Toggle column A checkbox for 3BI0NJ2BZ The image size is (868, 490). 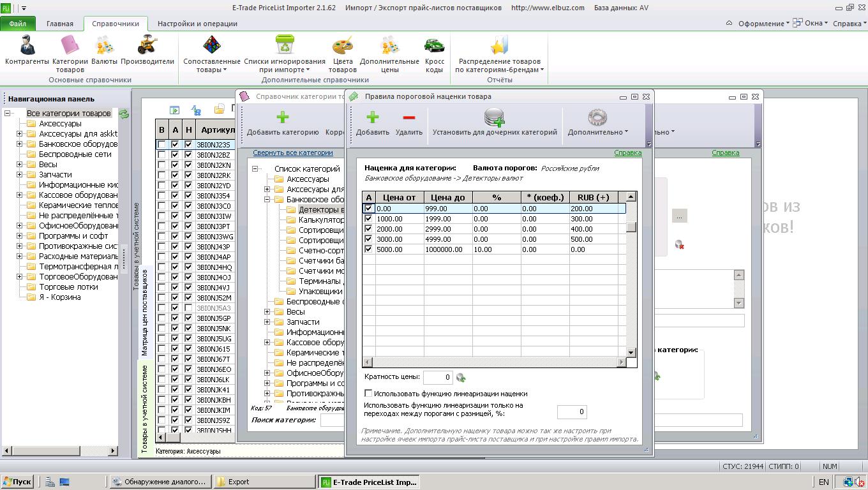(x=176, y=155)
